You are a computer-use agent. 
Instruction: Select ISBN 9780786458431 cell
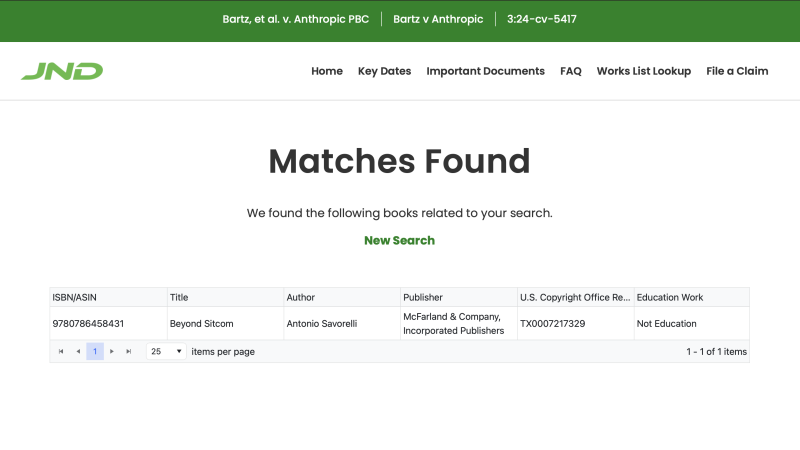coord(108,323)
